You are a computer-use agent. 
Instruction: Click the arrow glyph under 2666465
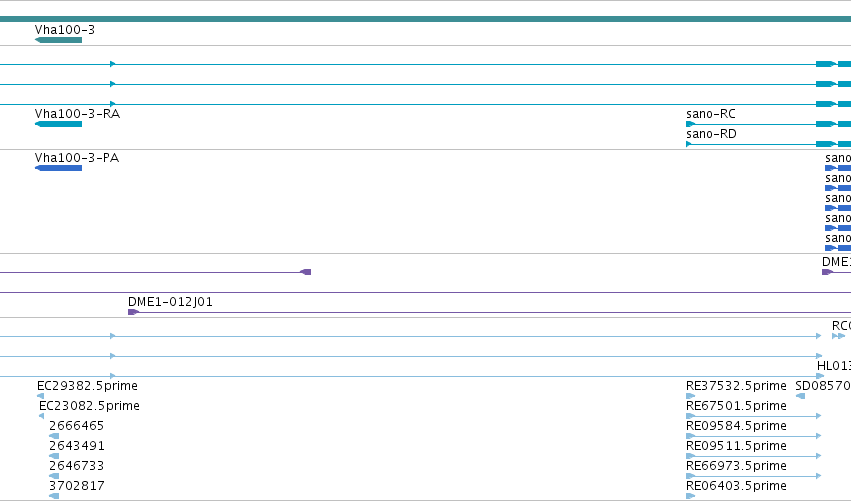tap(54, 436)
